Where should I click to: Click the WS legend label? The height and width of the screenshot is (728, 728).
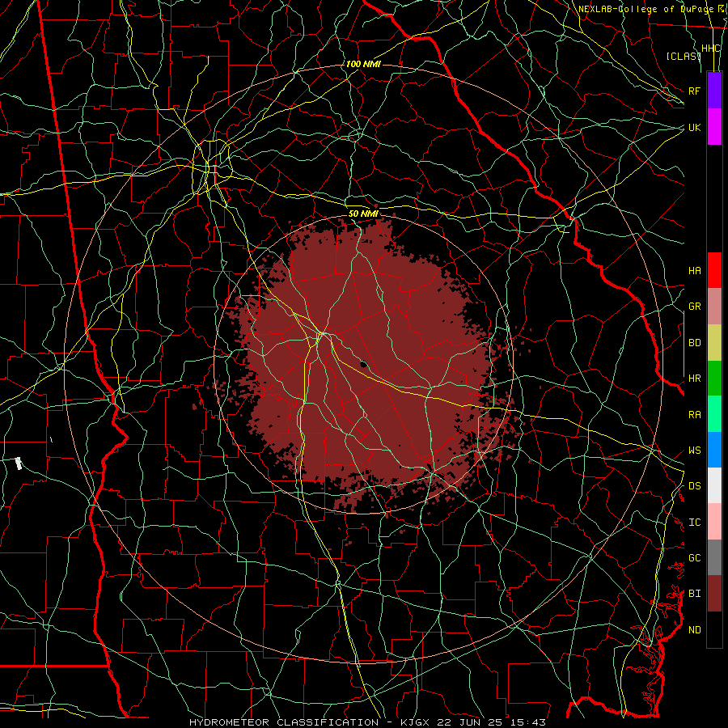[x=694, y=450]
